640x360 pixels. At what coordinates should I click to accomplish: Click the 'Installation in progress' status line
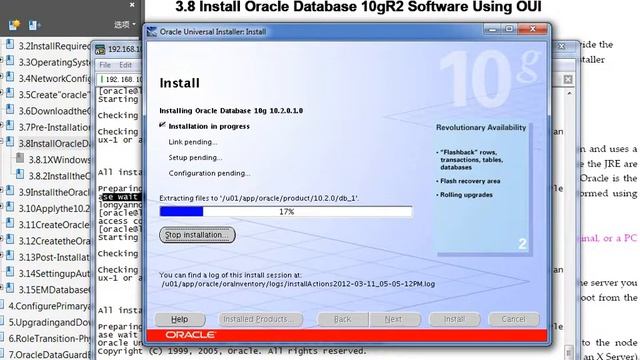209,127
